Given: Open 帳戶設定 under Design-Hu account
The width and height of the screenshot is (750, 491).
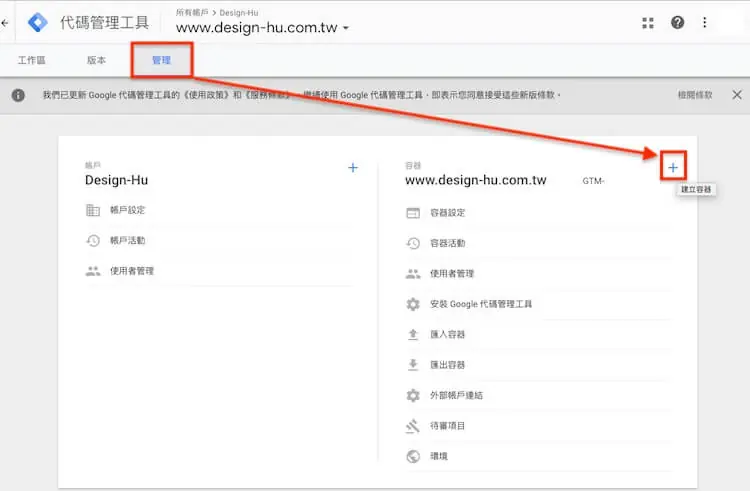Looking at the screenshot, I should click(127, 210).
